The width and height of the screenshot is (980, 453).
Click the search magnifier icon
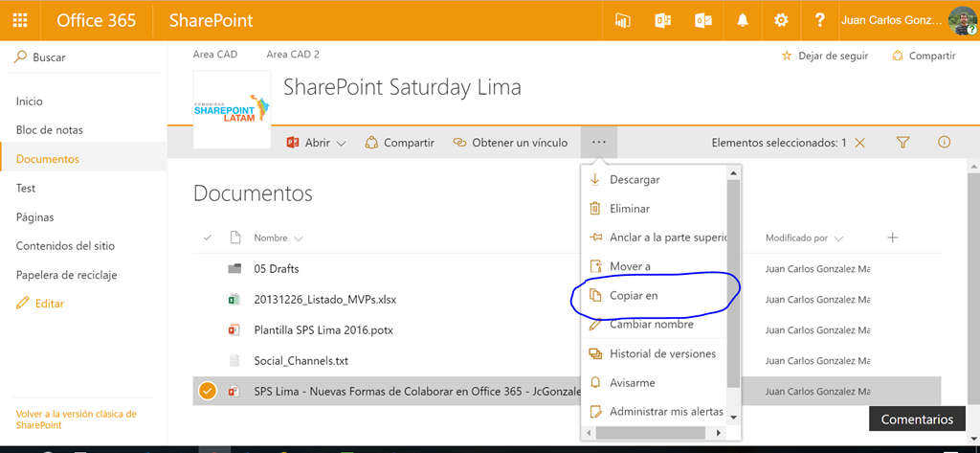[x=21, y=57]
